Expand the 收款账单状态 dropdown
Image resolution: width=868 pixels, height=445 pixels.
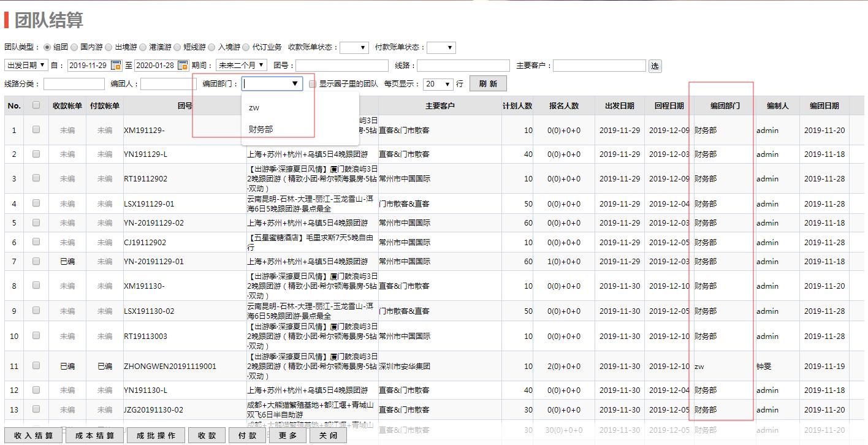[x=354, y=47]
